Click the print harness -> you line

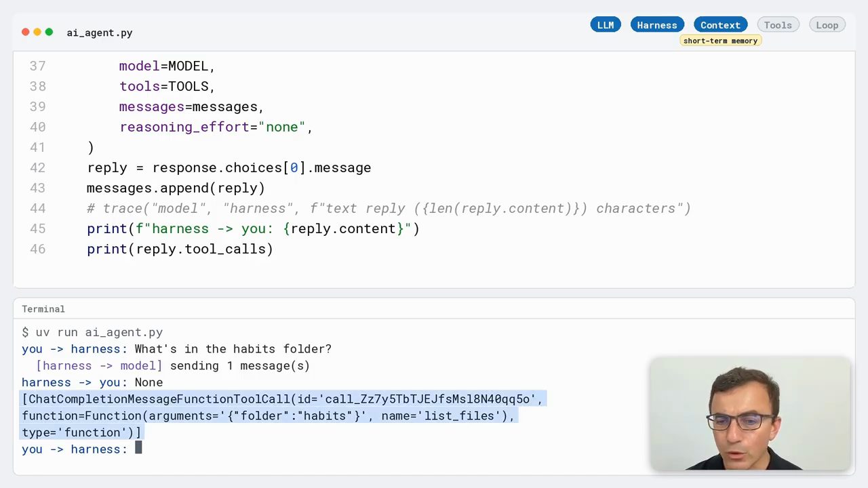click(253, 228)
